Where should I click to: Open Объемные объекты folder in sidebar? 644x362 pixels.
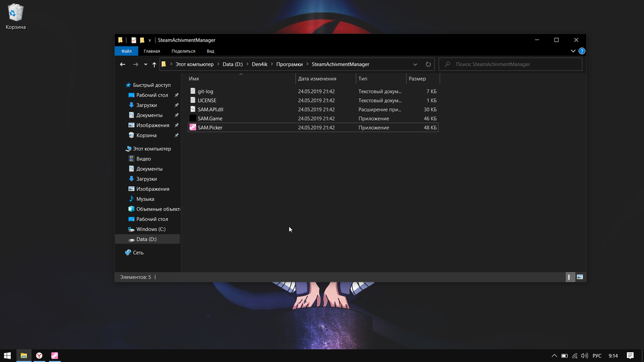pos(154,209)
